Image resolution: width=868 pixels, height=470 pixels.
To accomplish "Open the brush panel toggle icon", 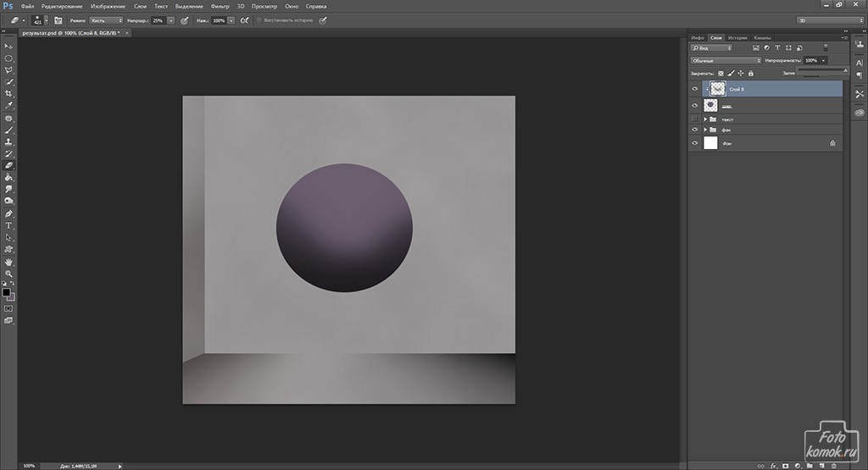I will coord(58,20).
